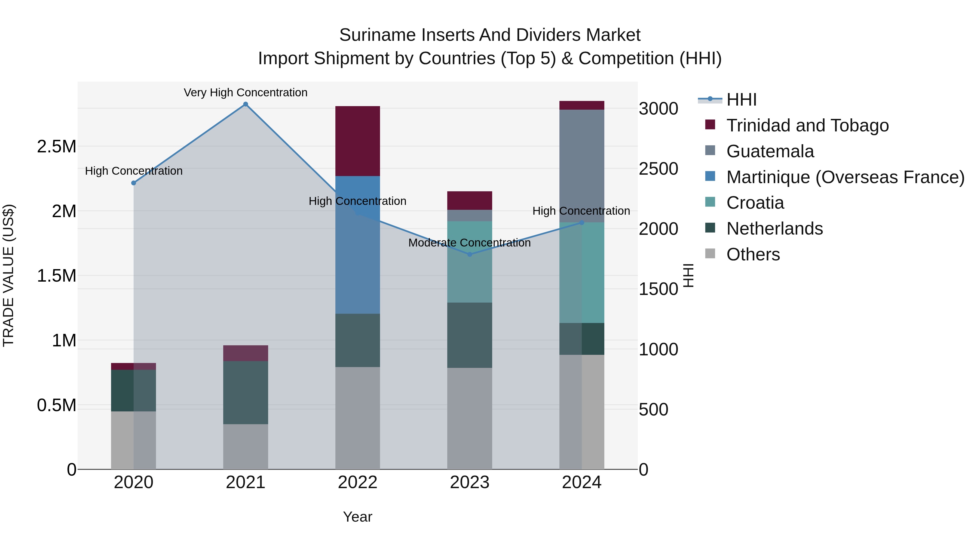The image size is (980, 551).
Task: Click the 2024 Croatia teal bar segment
Action: [x=582, y=273]
